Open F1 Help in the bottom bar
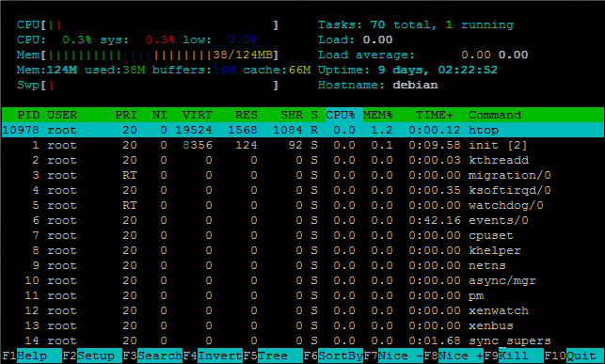 (32, 356)
